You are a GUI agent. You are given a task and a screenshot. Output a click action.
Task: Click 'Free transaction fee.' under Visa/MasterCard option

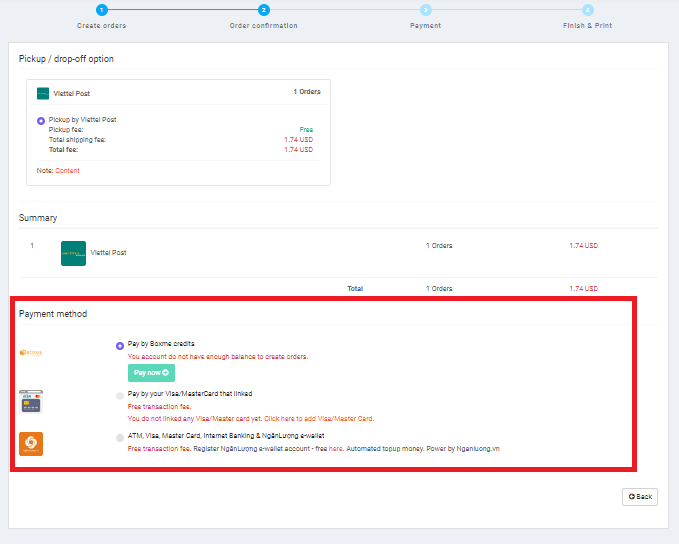coord(159,407)
